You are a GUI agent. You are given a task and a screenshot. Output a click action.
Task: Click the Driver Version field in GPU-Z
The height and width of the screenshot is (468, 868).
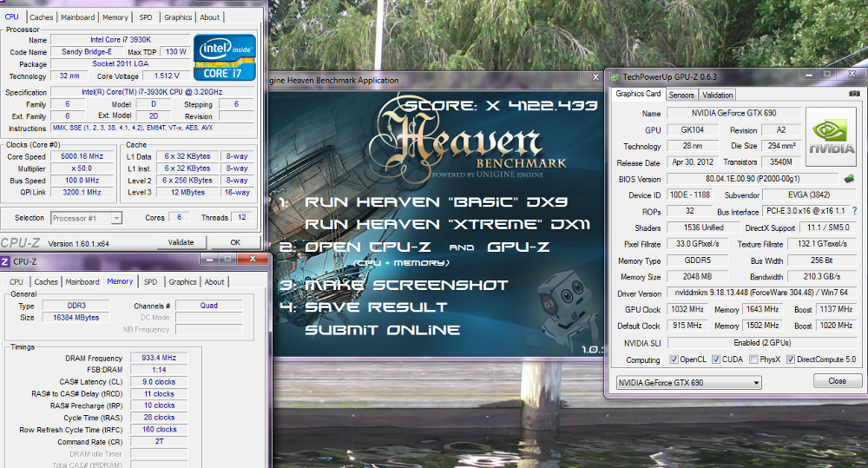761,293
